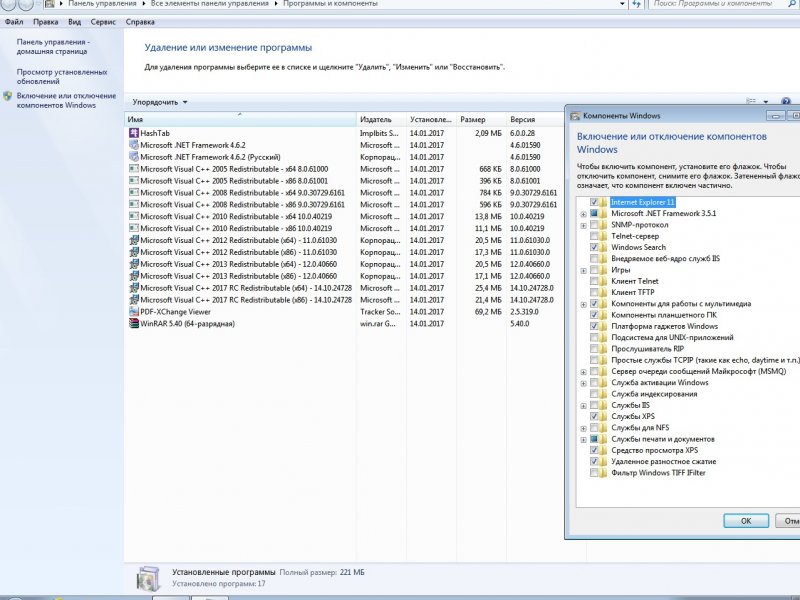Click folder icon next to Windows Search

[604, 247]
